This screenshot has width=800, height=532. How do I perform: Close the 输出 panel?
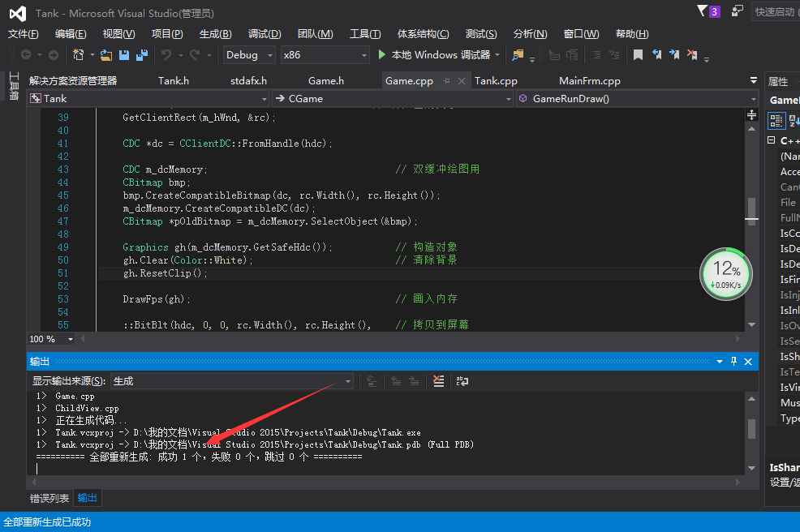(x=748, y=361)
